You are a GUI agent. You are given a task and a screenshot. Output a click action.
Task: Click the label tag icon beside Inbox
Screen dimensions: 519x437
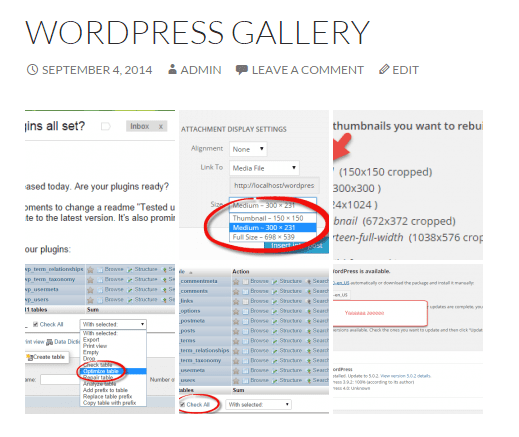[x=106, y=126]
